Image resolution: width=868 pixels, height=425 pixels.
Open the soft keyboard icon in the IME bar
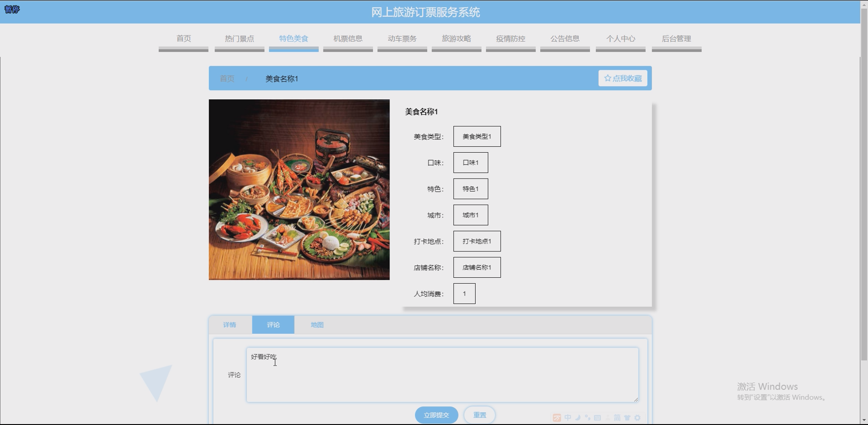pos(598,418)
